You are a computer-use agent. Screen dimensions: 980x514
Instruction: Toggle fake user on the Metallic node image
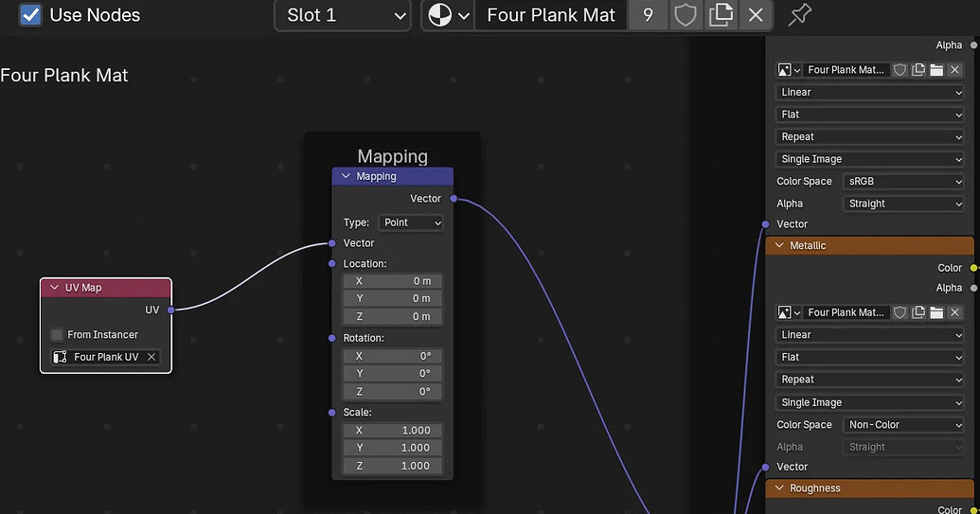pyautogui.click(x=900, y=312)
